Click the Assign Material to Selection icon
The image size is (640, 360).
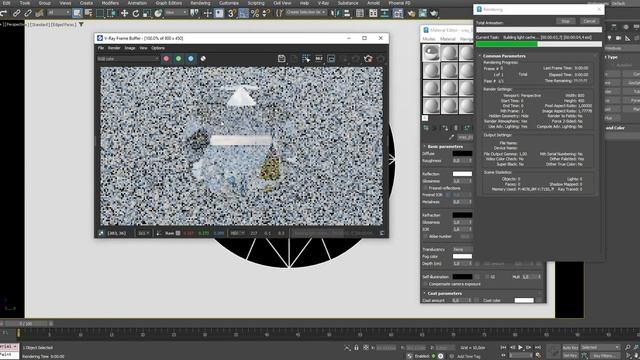(445, 128)
